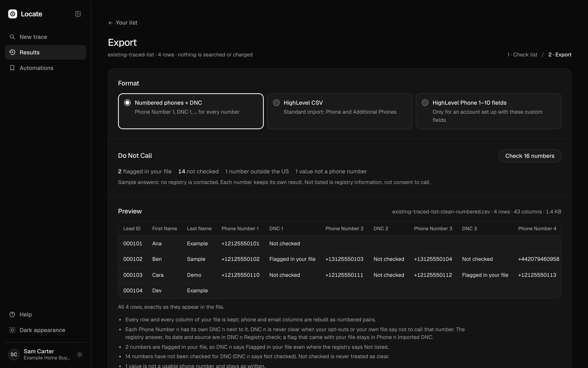Click the Help question mark icon

click(x=12, y=314)
